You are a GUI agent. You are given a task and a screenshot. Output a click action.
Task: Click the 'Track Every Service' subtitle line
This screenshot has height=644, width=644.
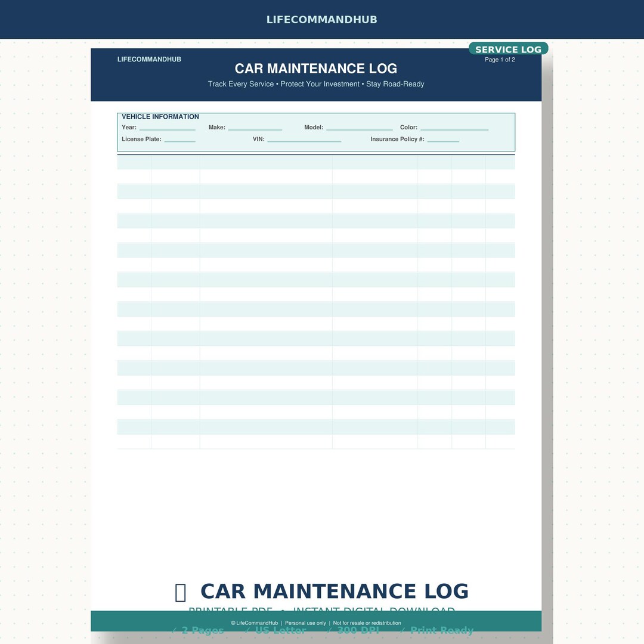(x=316, y=84)
